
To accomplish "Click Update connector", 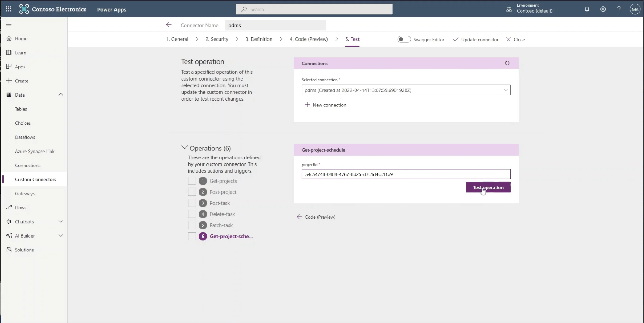I will pos(476,39).
